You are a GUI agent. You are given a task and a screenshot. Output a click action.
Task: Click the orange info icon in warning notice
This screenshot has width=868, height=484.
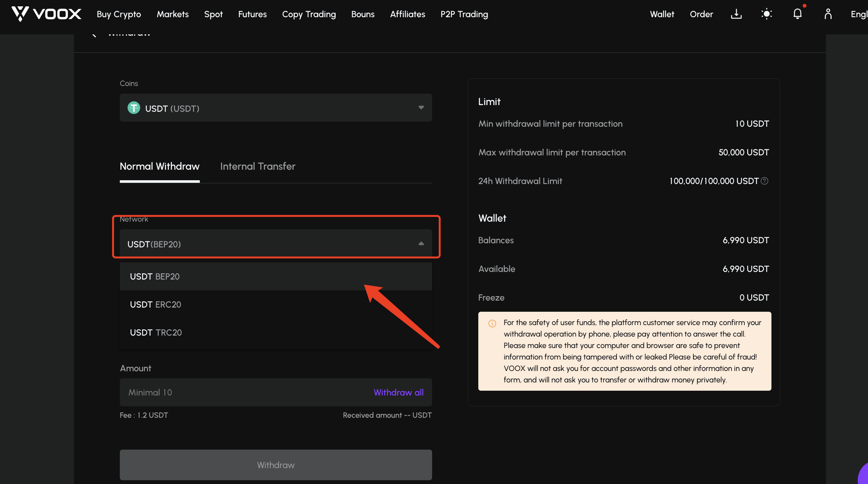492,323
